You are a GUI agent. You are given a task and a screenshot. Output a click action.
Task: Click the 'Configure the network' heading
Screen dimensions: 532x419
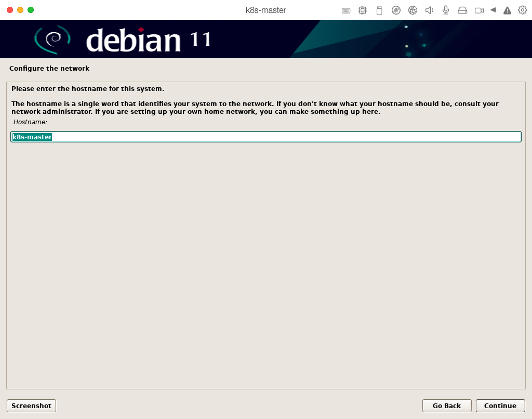pos(49,68)
